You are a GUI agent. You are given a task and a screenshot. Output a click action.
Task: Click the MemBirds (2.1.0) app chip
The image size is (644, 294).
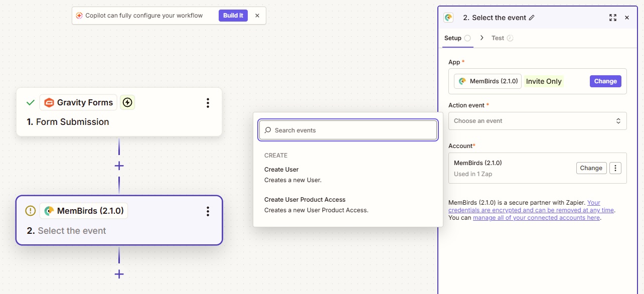[488, 81]
